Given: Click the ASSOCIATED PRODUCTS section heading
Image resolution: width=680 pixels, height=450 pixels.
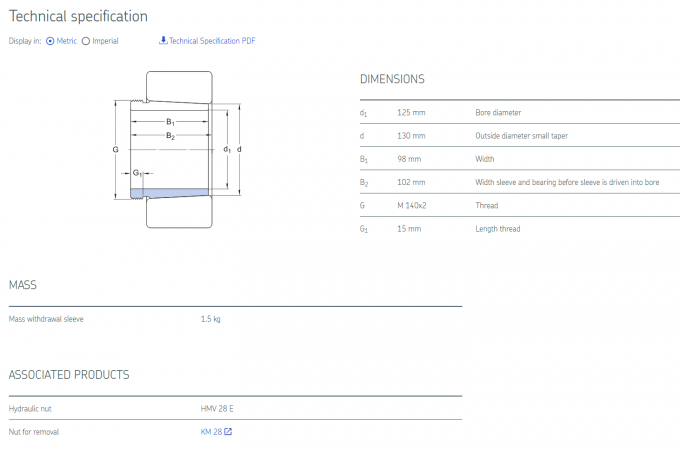Looking at the screenshot, I should click(69, 375).
